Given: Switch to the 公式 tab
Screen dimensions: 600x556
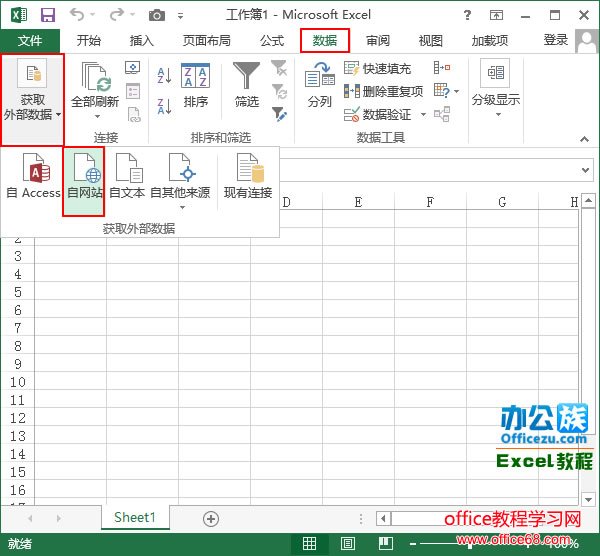Looking at the screenshot, I should point(272,41).
